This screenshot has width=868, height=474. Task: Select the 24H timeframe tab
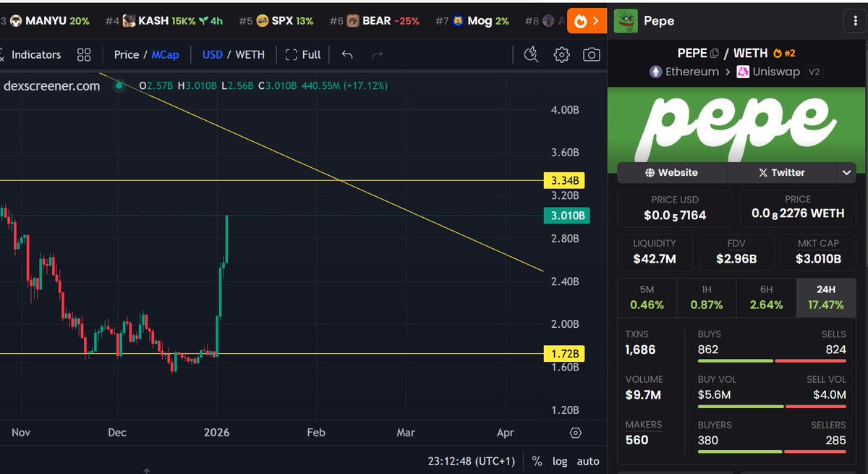point(826,297)
